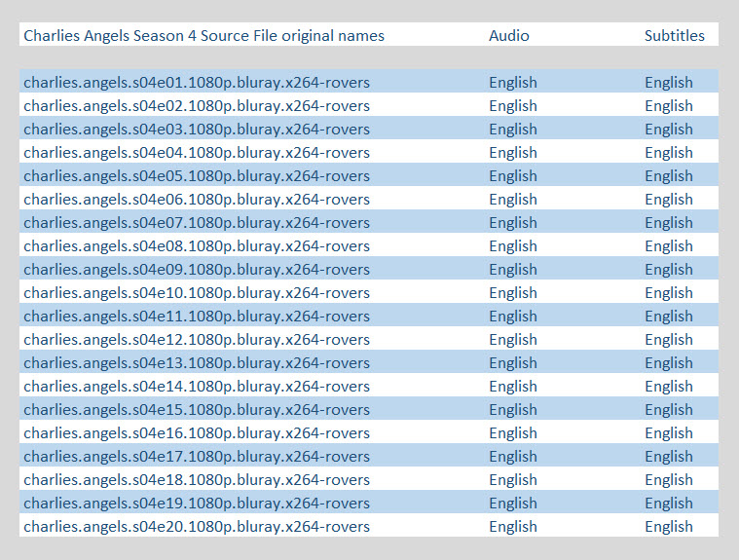Select file name charlies.angels.s04e01.1080p.bluray.x264-rovers
The image size is (739, 560).
coord(197,83)
